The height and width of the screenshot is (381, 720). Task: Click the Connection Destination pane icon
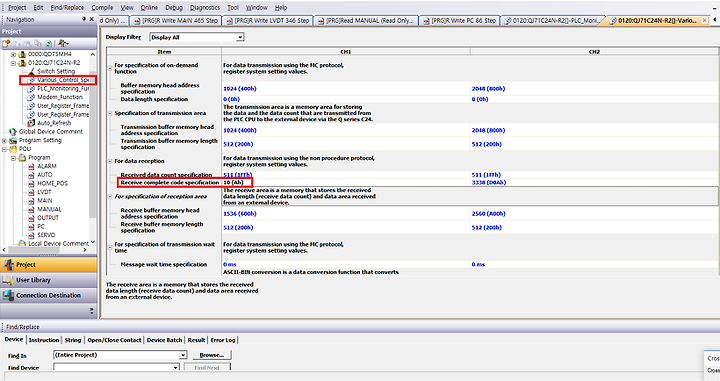[8, 295]
